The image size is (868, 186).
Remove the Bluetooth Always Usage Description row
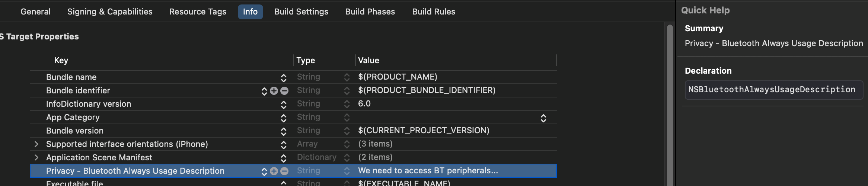click(x=284, y=171)
